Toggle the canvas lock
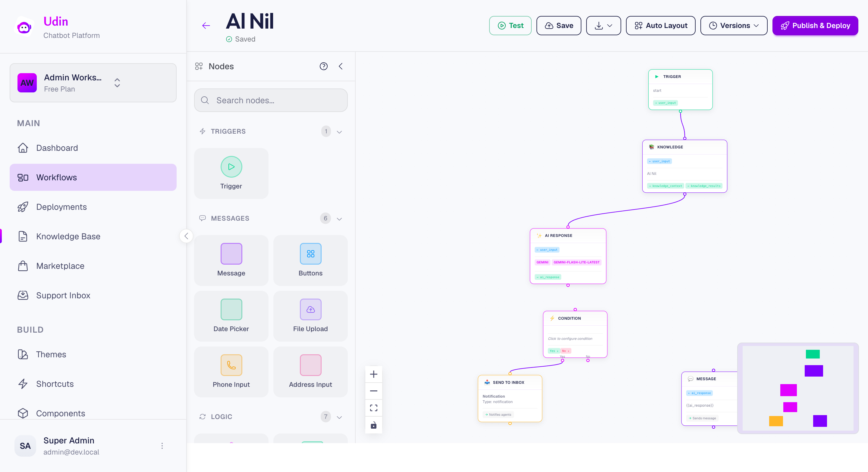 pos(373,425)
